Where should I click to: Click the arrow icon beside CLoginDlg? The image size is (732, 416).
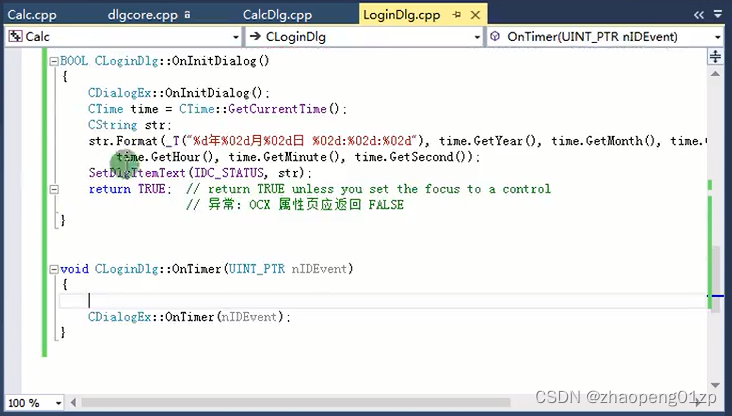pyautogui.click(x=255, y=36)
